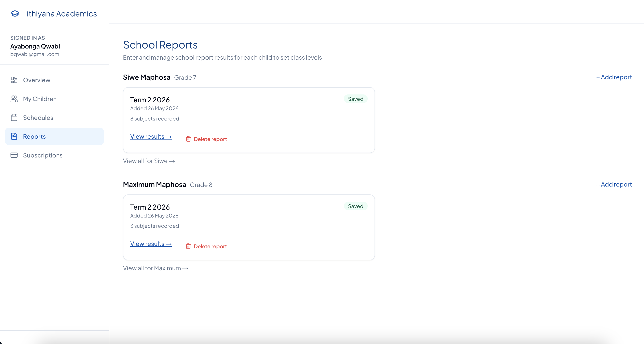Click Saved badge on Maximum's report
Screen dimensions: 644x344
coord(356,206)
